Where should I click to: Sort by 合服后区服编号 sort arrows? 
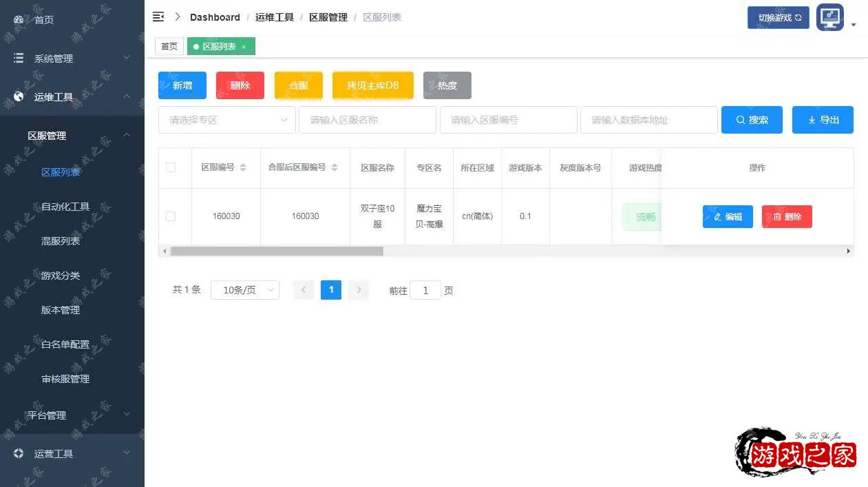[x=335, y=167]
